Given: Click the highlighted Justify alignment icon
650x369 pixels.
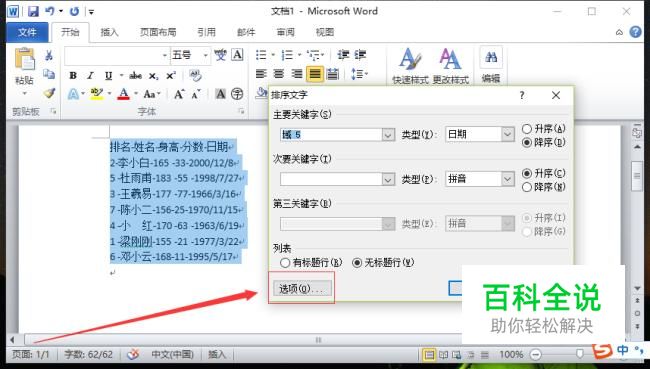Looking at the screenshot, I should [315, 74].
